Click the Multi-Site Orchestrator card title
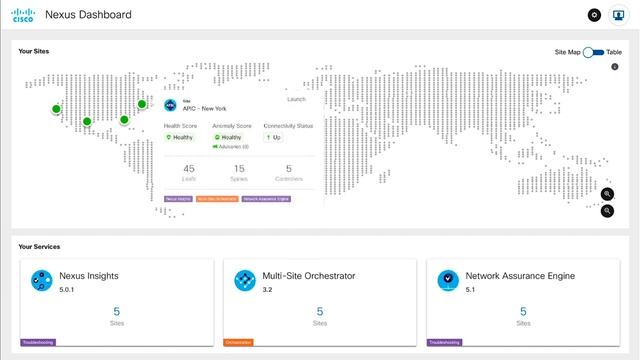This screenshot has height=360, width=640. (309, 276)
